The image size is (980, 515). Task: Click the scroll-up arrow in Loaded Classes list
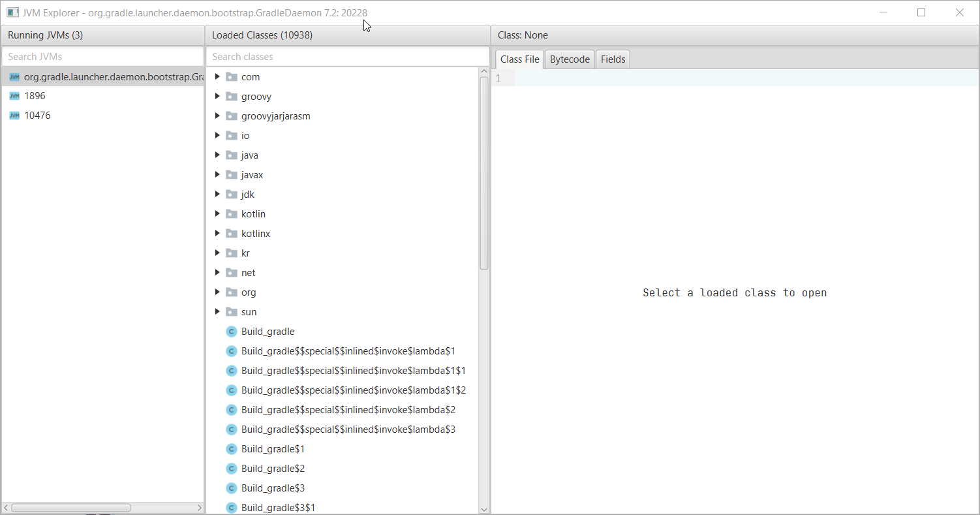484,71
